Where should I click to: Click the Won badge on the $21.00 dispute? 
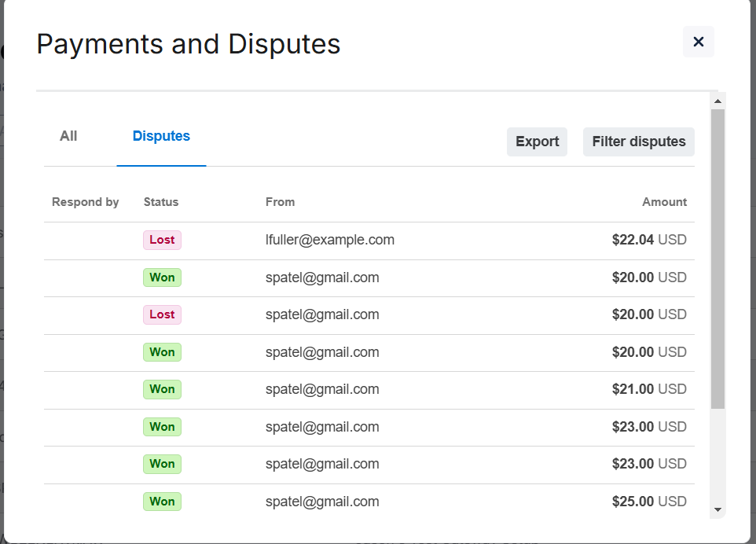click(162, 389)
